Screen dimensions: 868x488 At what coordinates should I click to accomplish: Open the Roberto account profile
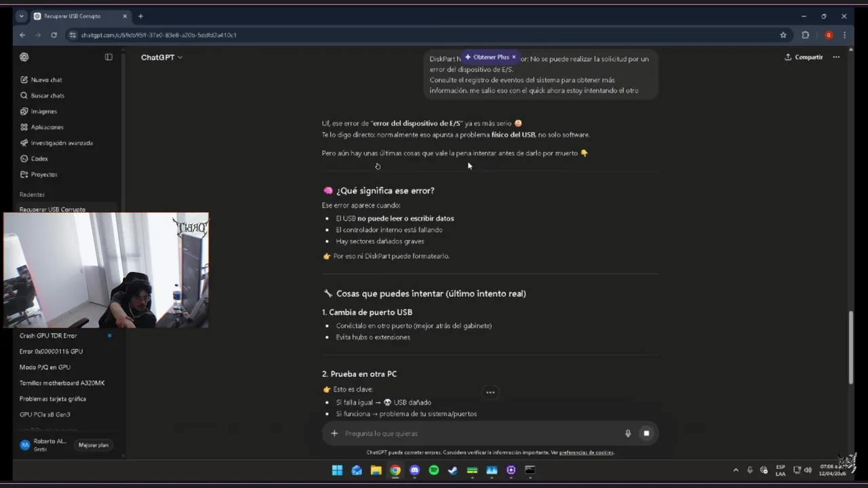click(x=43, y=445)
